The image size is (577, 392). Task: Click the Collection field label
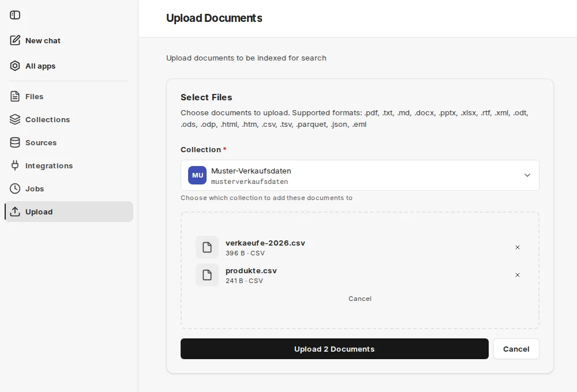click(x=201, y=150)
